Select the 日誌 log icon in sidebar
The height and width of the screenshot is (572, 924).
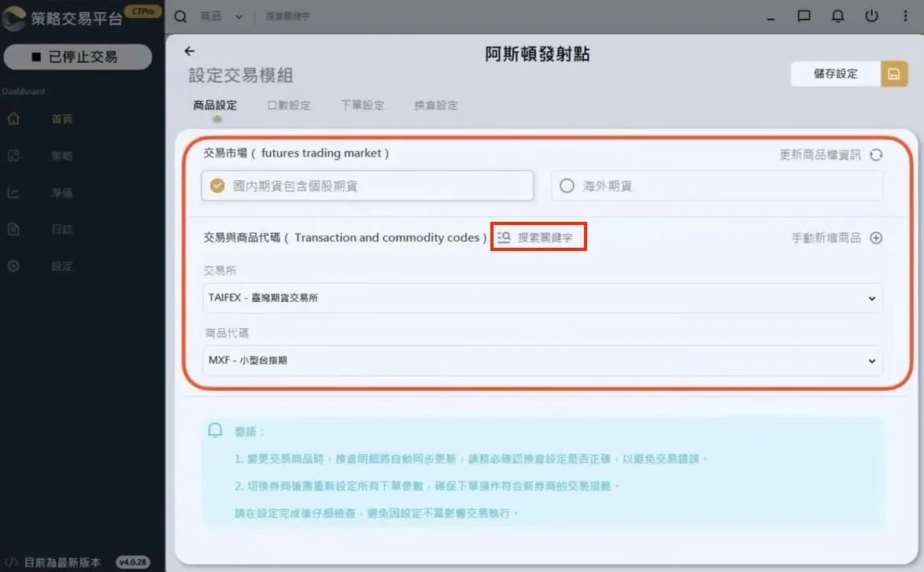(12, 229)
